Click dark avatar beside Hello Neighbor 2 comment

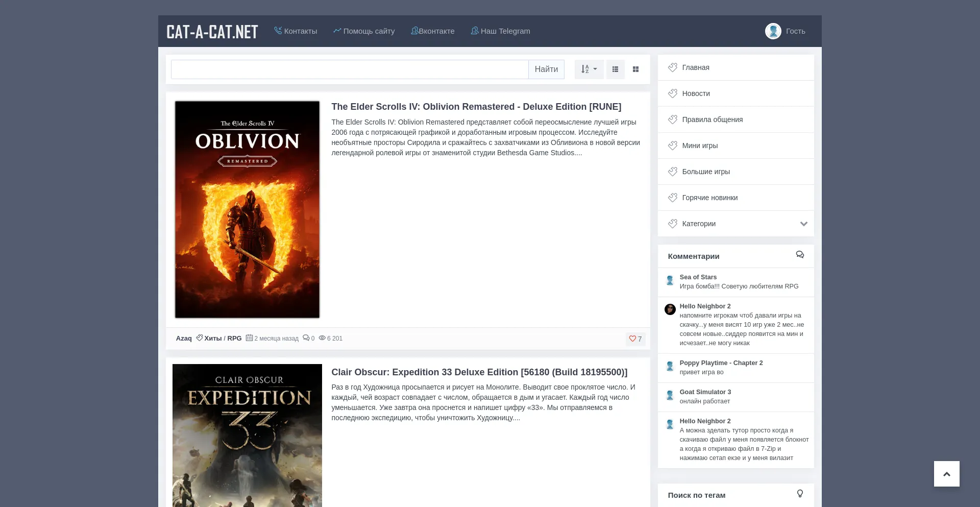point(670,309)
